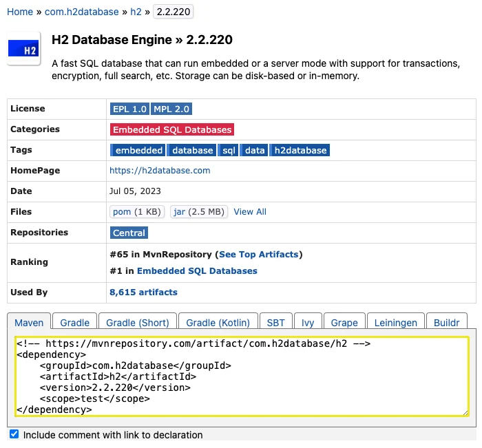This screenshot has height=448, width=482.
Task: Click inside the Maven dependency snippet textarea
Action: (242, 376)
